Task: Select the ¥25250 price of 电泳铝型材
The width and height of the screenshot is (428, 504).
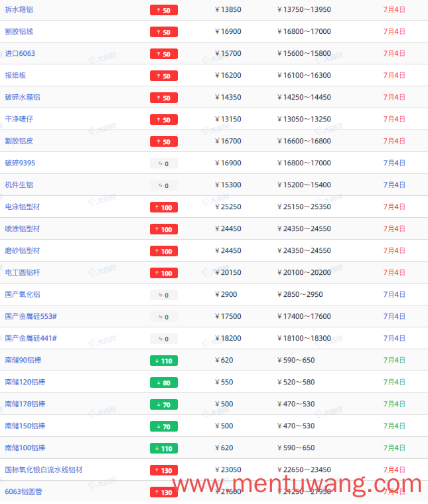Action: (228, 207)
